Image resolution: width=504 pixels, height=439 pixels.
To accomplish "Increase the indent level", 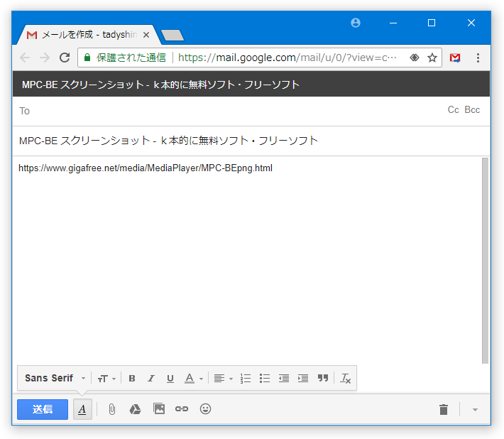I will (x=303, y=379).
